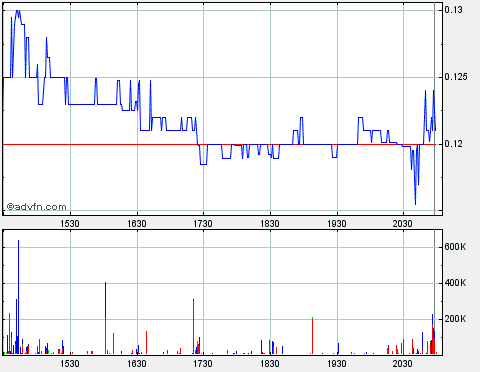Pick the 1530 label under the volume chart
Screen dimensions: 480x372
[70, 363]
